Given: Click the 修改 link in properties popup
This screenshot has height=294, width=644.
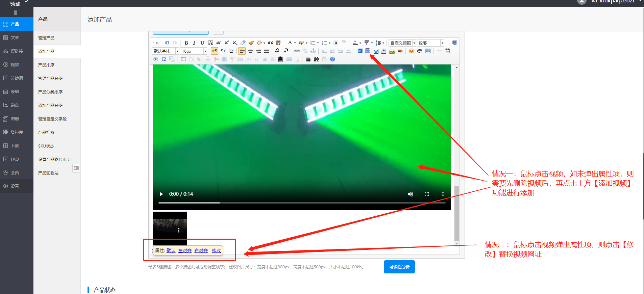Looking at the screenshot, I should [216, 250].
